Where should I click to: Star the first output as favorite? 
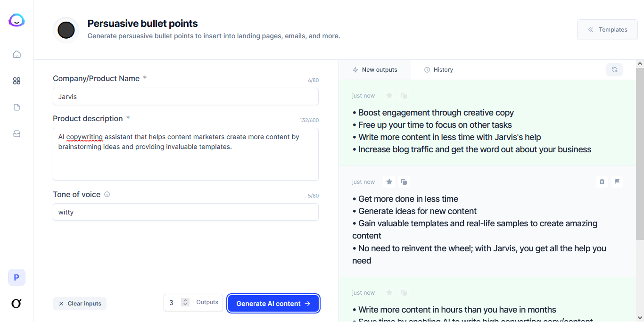(389, 96)
